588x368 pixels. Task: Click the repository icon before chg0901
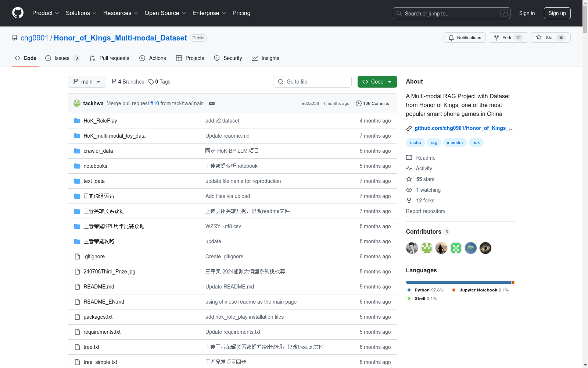coord(15,38)
